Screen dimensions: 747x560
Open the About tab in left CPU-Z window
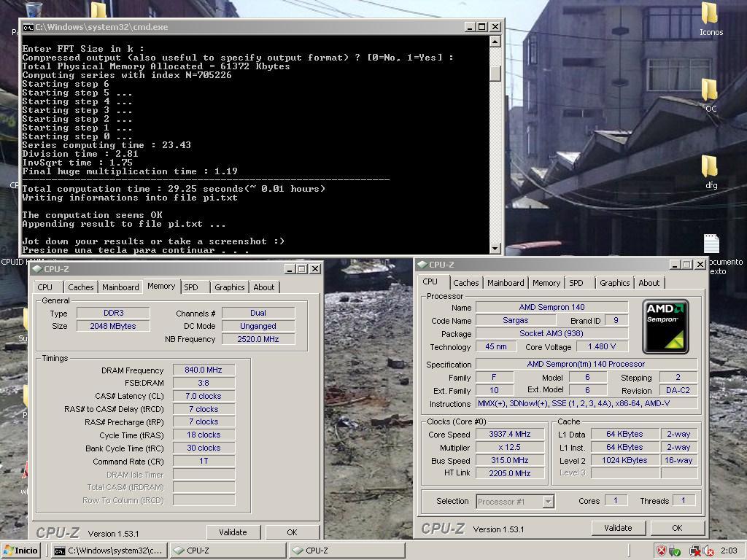click(x=264, y=287)
